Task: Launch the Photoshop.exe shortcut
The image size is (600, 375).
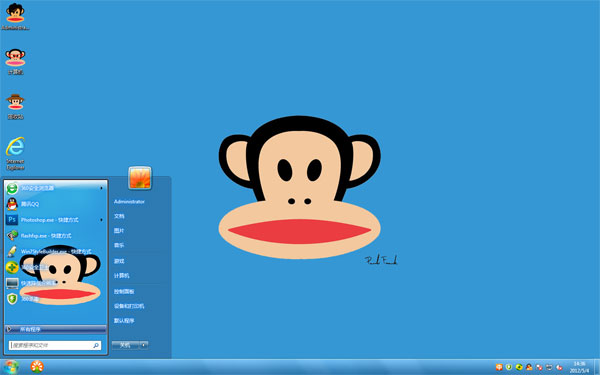Action: [55, 220]
